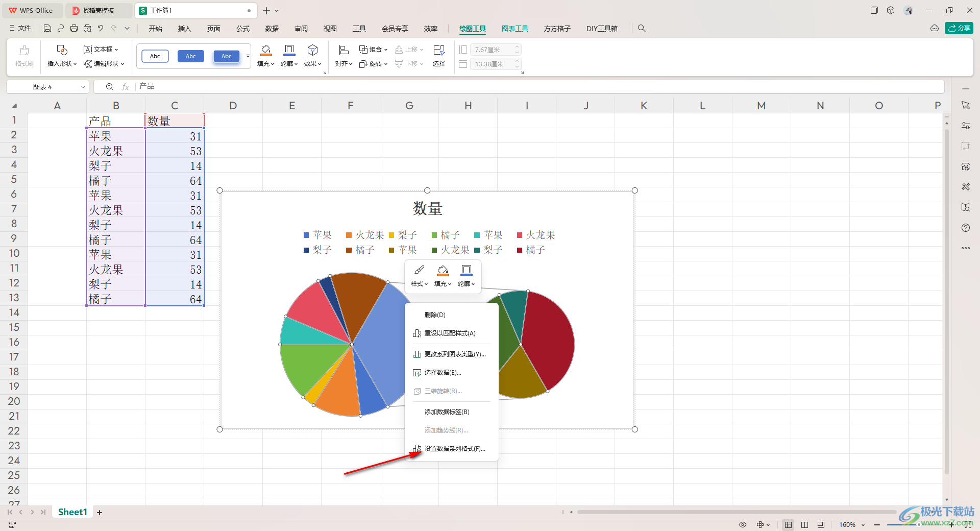The width and height of the screenshot is (980, 531).
Task: Click the Print icon in quick toolbar
Action: pyautogui.click(x=74, y=29)
